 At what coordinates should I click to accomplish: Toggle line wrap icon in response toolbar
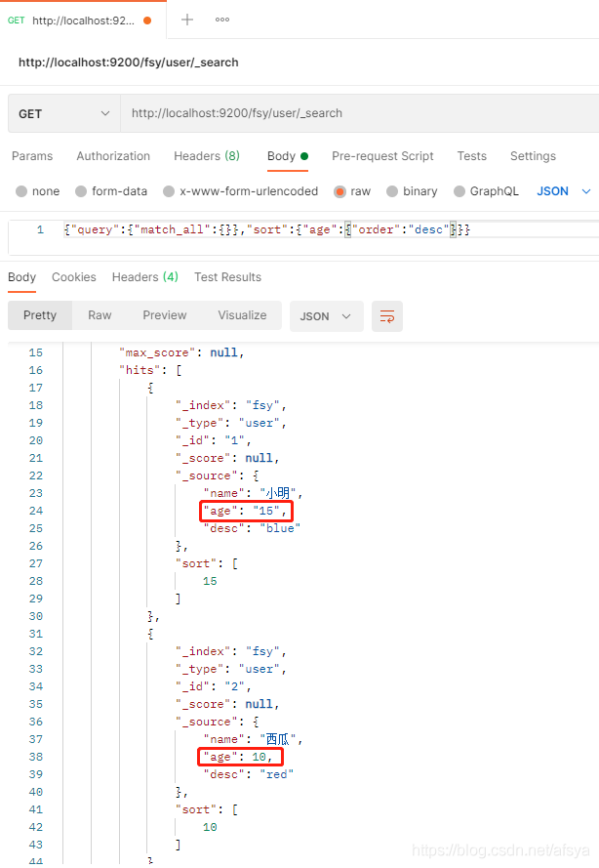pyautogui.click(x=387, y=316)
